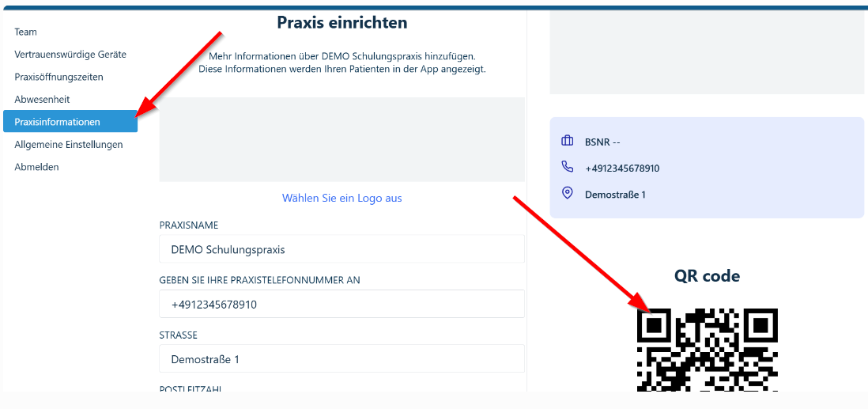This screenshot has width=868, height=409.
Task: Click the practice phone number field
Action: tap(342, 304)
